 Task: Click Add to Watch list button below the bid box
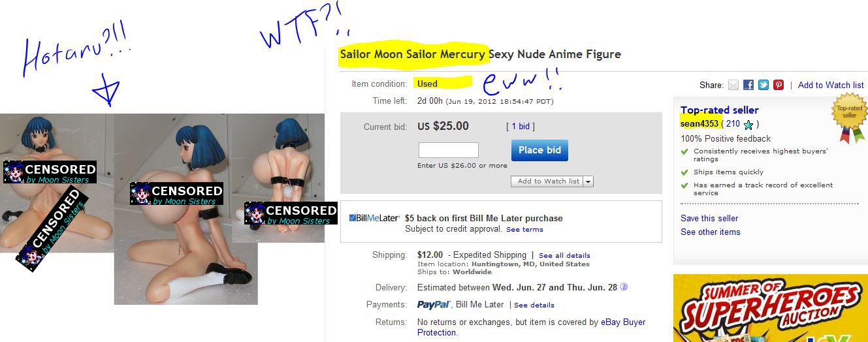point(548,181)
